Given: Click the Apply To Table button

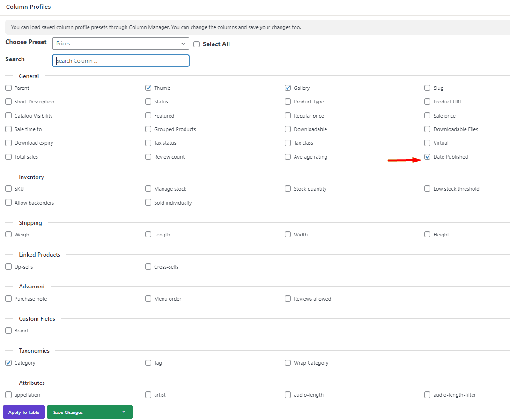Looking at the screenshot, I should [23, 412].
